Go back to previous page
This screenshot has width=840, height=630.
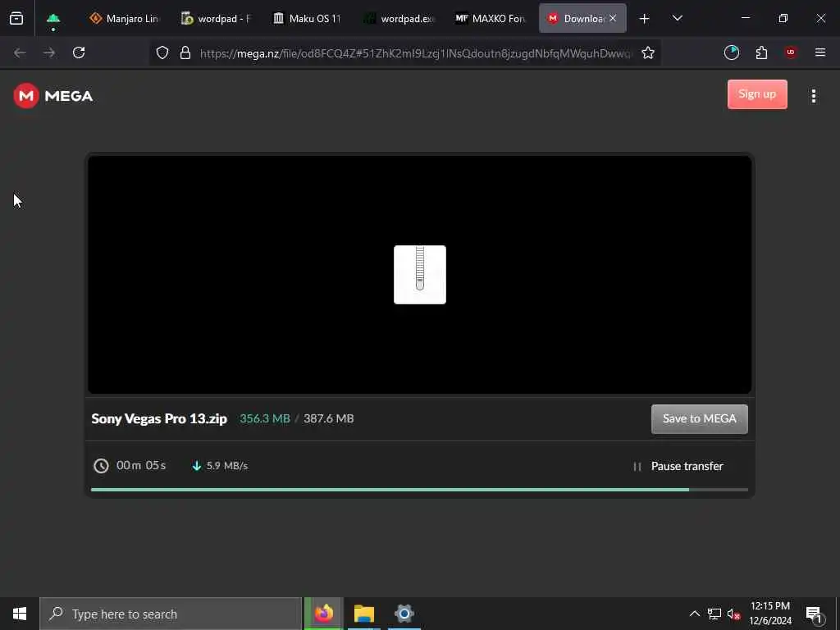point(20,52)
